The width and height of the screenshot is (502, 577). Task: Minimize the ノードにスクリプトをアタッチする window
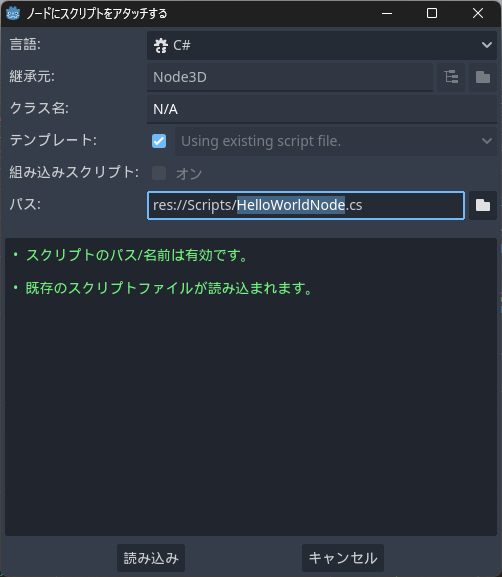pos(387,14)
